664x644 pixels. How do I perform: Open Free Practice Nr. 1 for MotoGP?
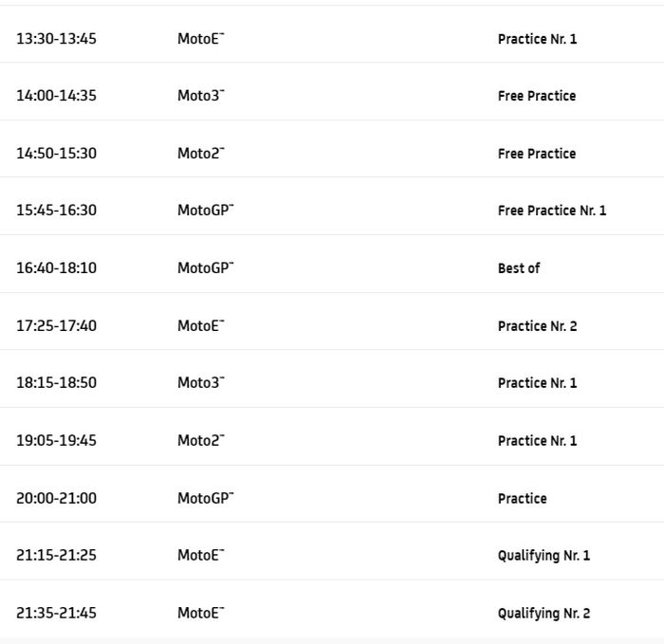click(x=551, y=211)
